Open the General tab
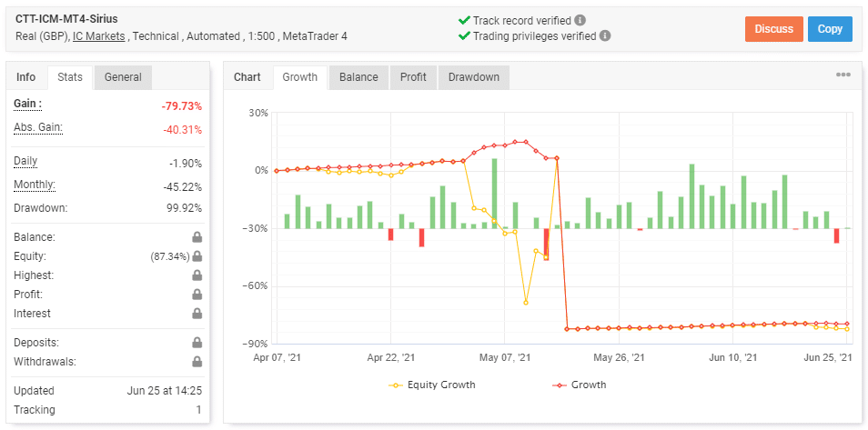Screen dimensions: 868x430 (123, 77)
